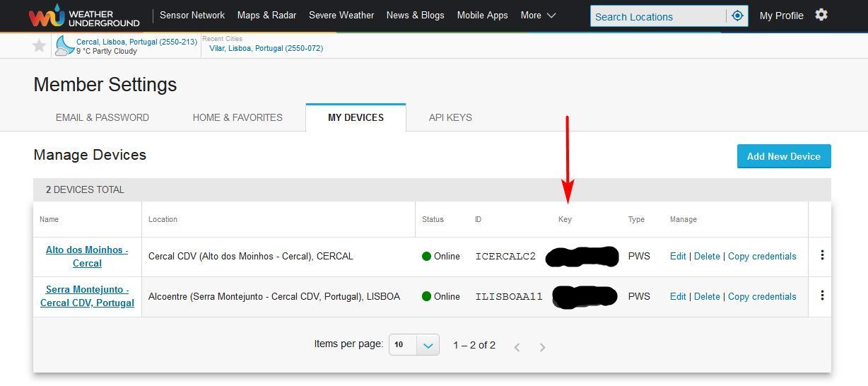Click Edit for ICERCALC2 device

pyautogui.click(x=678, y=256)
